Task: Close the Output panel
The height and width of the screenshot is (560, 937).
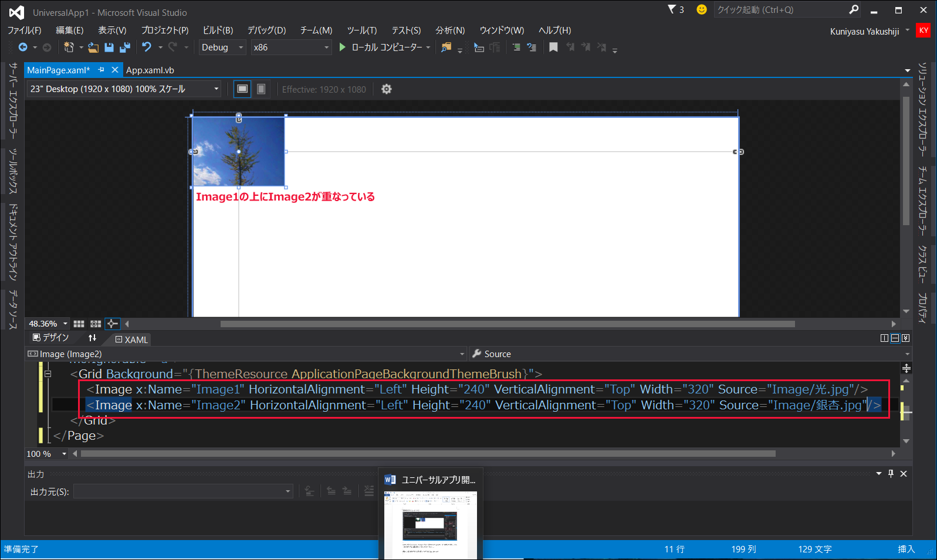Action: 904,474
